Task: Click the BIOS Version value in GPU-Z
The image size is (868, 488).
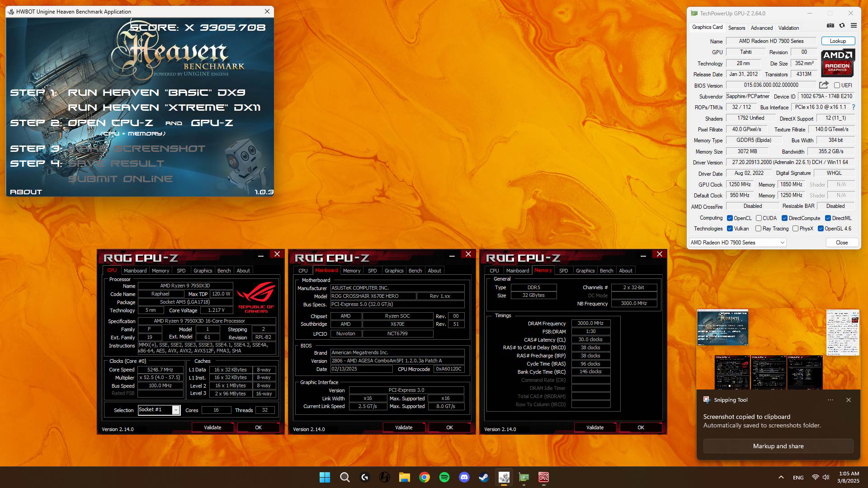Action: [x=771, y=85]
